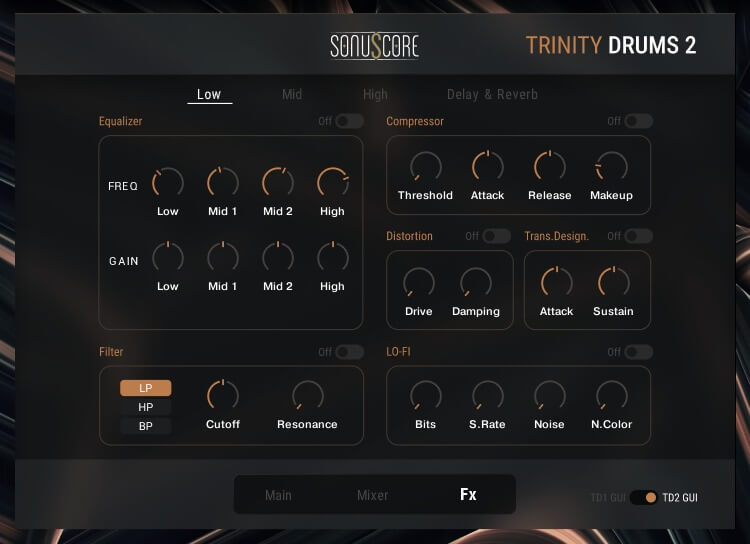Click the TD2 GUI label
This screenshot has height=544, width=750.
(x=680, y=498)
